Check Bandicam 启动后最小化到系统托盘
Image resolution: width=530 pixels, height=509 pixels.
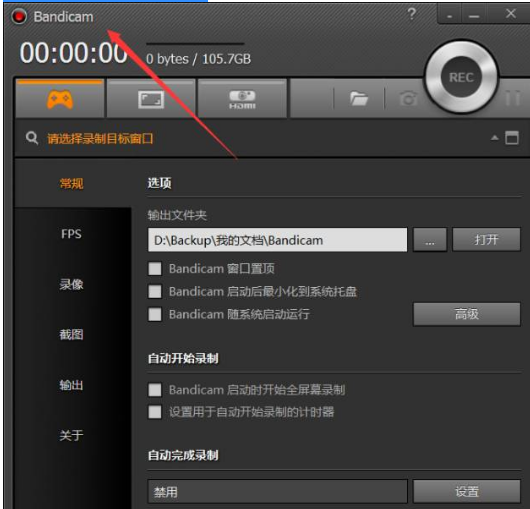tap(155, 291)
